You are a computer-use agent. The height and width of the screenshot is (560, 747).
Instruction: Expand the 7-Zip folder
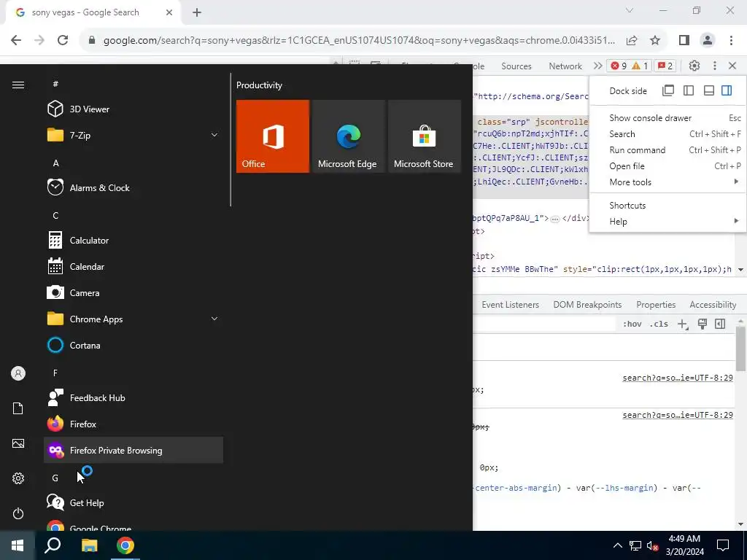pyautogui.click(x=133, y=135)
